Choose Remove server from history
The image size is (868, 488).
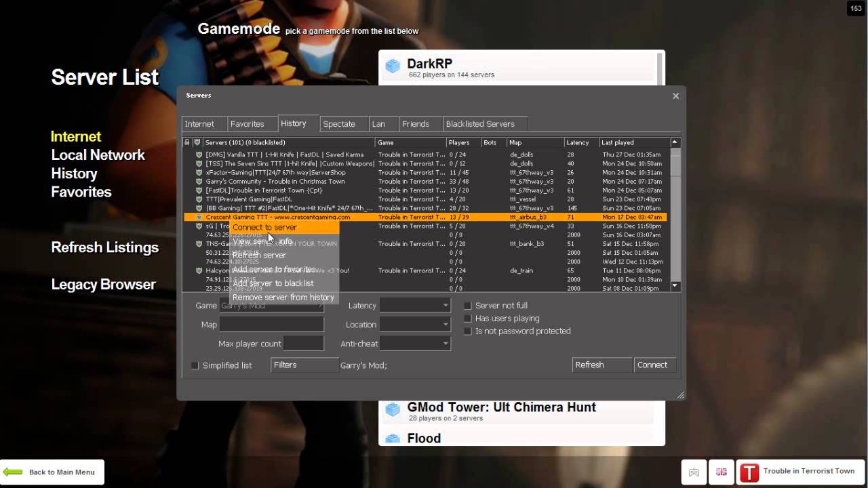click(x=283, y=298)
